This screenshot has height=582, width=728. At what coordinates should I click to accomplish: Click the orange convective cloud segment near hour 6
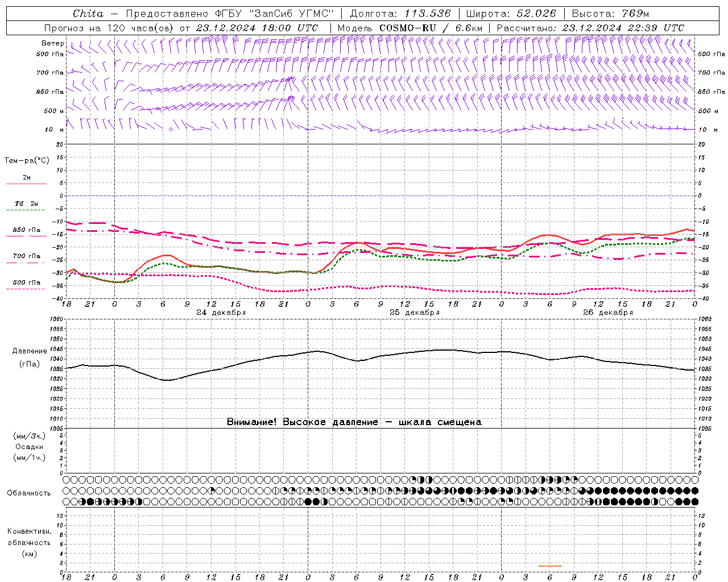(549, 566)
